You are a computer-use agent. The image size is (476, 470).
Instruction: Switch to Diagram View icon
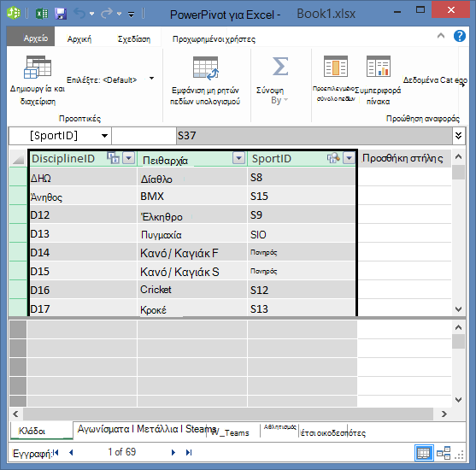click(444, 453)
